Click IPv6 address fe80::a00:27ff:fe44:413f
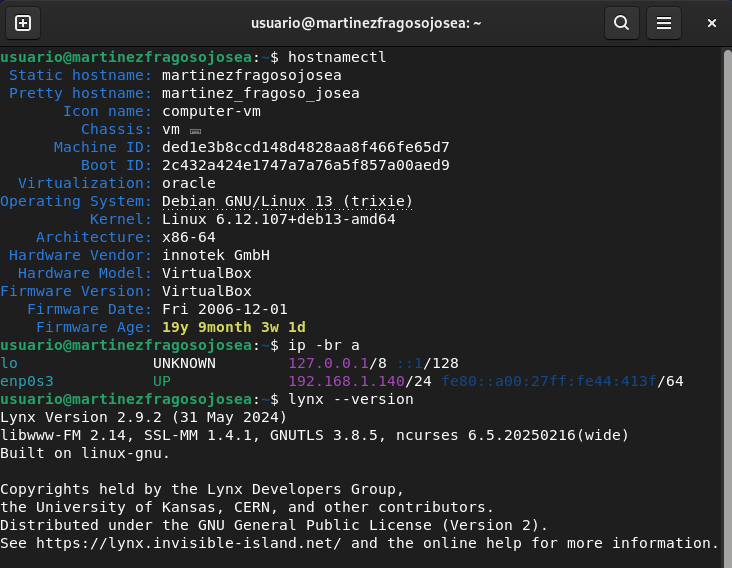This screenshot has width=732, height=568. coord(549,381)
